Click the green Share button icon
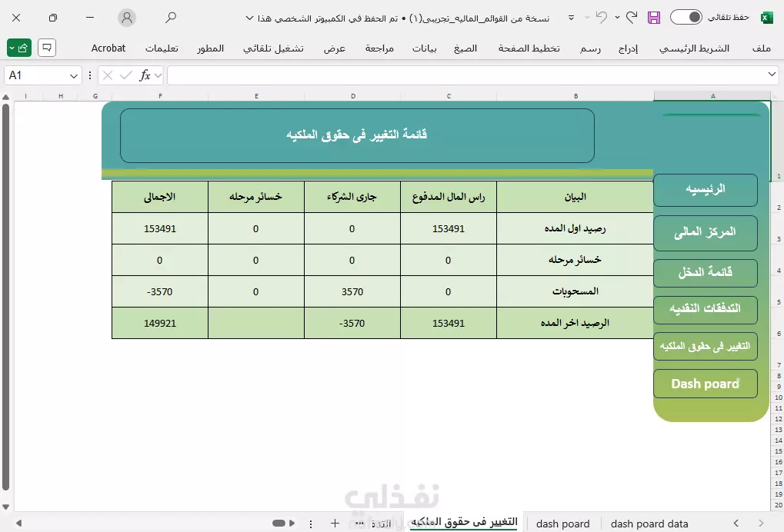This screenshot has width=784, height=532. click(19, 48)
